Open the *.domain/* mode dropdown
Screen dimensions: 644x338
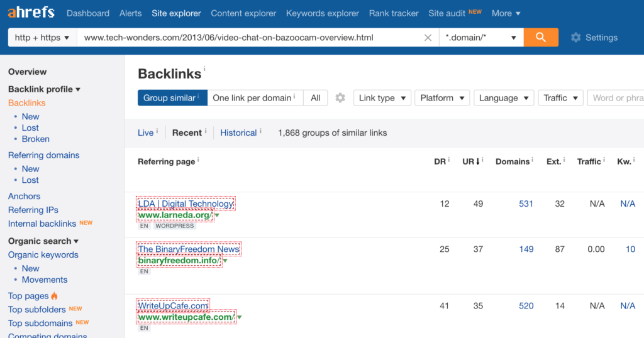pyautogui.click(x=481, y=37)
